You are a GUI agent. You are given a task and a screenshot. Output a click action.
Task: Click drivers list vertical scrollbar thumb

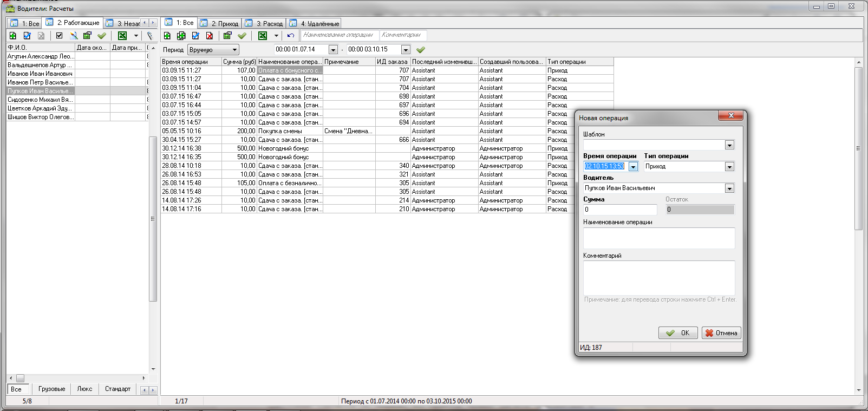point(153,218)
